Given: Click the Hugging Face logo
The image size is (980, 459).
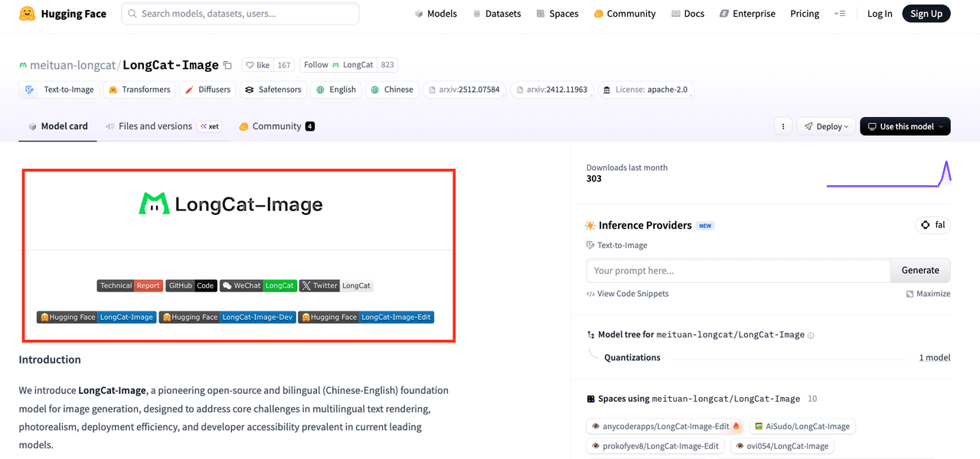Looking at the screenshot, I should tap(63, 14).
